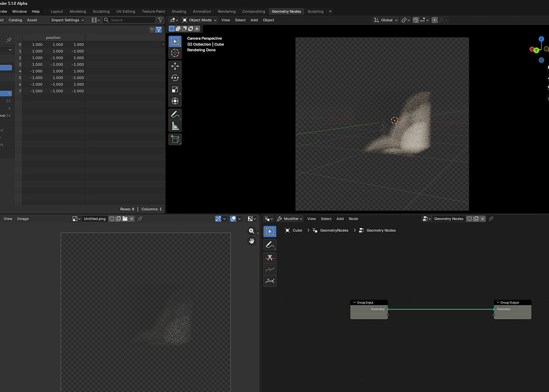Unlink the Untitled.png image
The image size is (549, 392).
132,219
